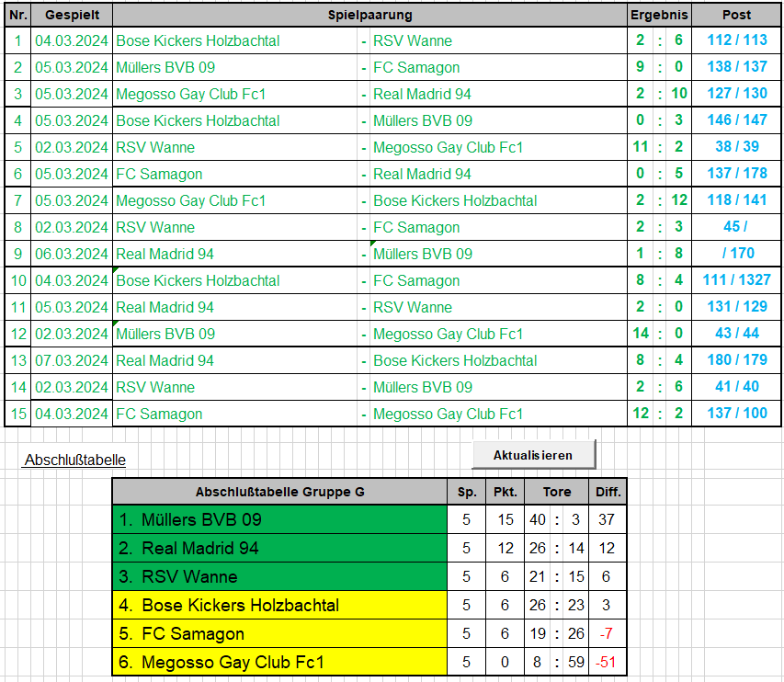
Task: Select home score 11 in match 5
Action: tap(641, 146)
